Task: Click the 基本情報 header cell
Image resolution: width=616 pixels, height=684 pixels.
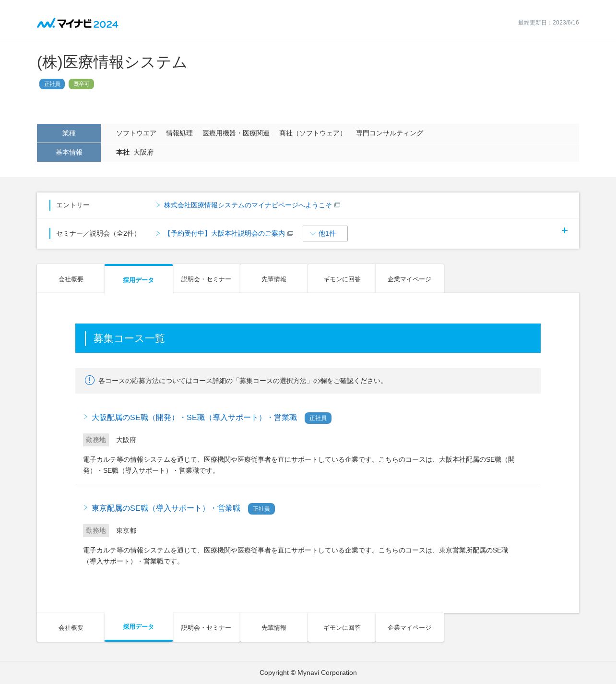Action: (x=69, y=152)
